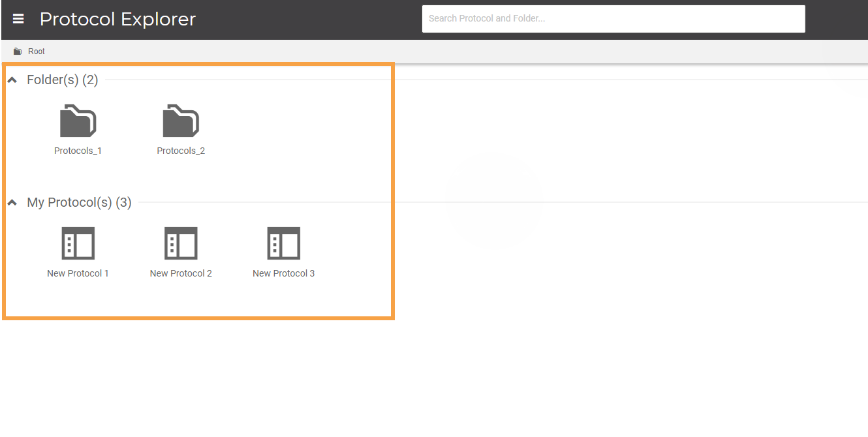Click the Root breadcrumb label

(37, 52)
